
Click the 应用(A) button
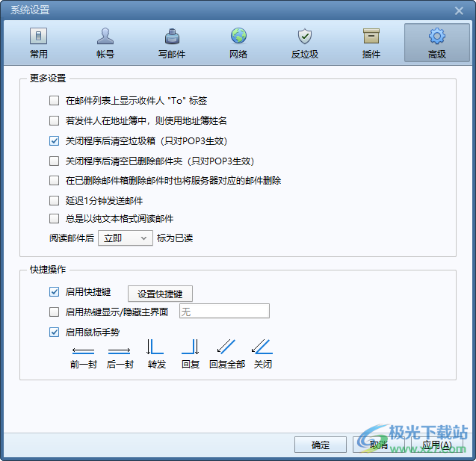pyautogui.click(x=437, y=445)
